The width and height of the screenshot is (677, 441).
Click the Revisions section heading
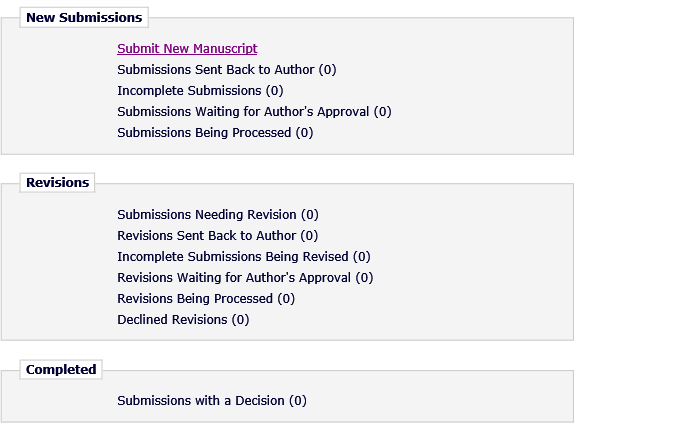(58, 183)
